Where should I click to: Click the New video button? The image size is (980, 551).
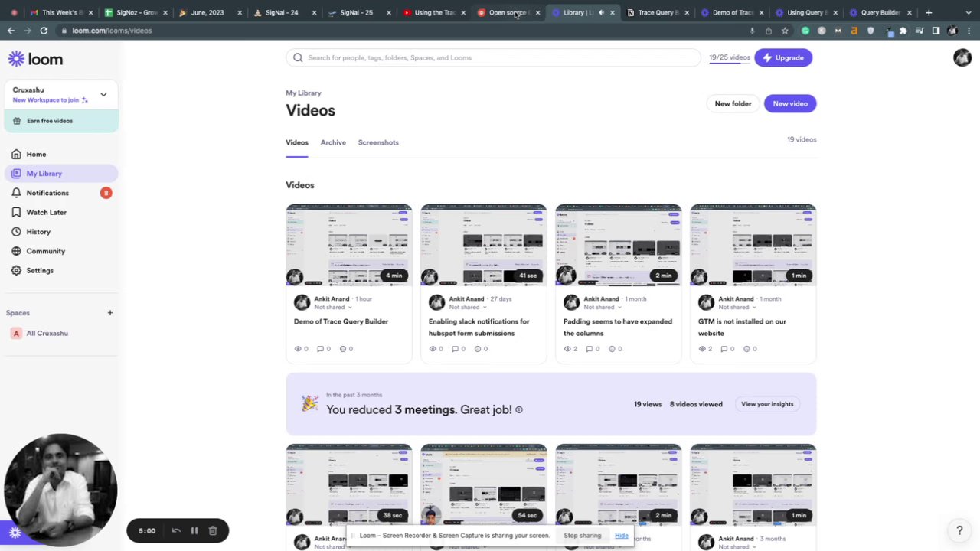pos(790,103)
